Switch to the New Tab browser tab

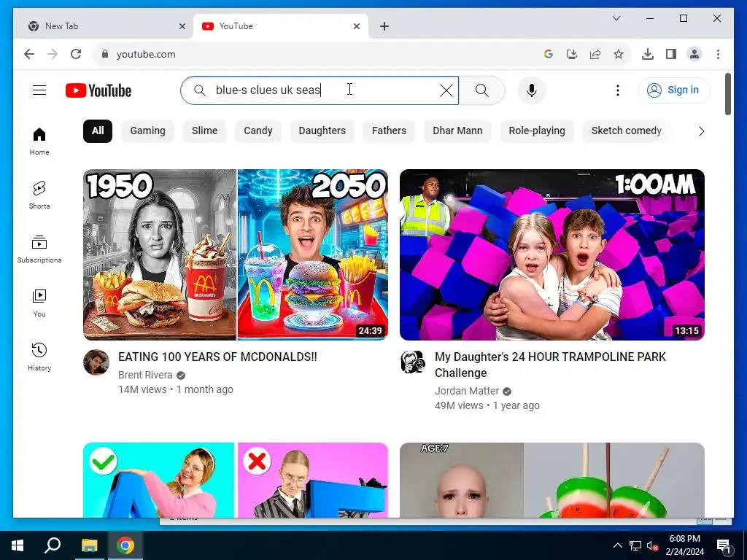click(x=102, y=26)
